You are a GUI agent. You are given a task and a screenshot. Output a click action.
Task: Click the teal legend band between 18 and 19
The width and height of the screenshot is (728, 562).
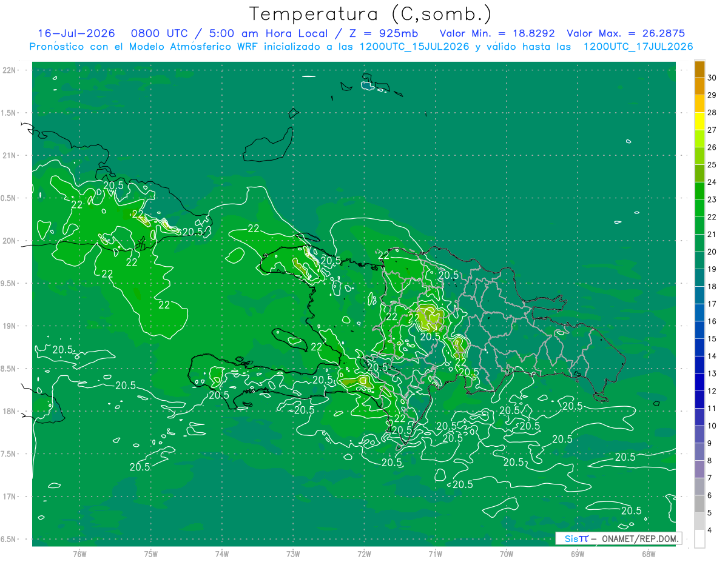tap(699, 278)
